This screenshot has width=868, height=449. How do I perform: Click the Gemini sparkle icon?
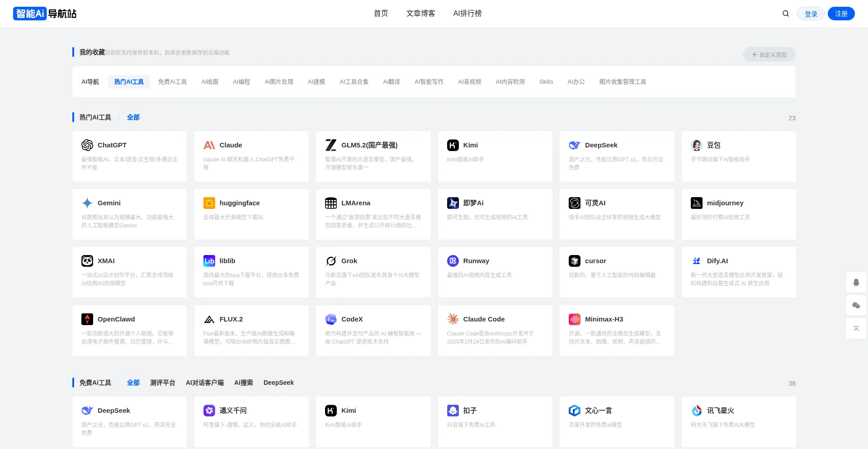coord(87,203)
